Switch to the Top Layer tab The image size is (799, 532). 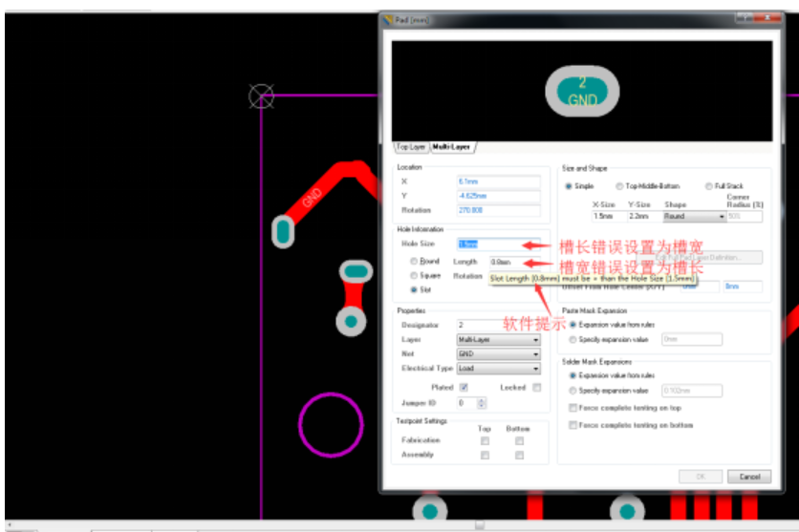(x=411, y=147)
